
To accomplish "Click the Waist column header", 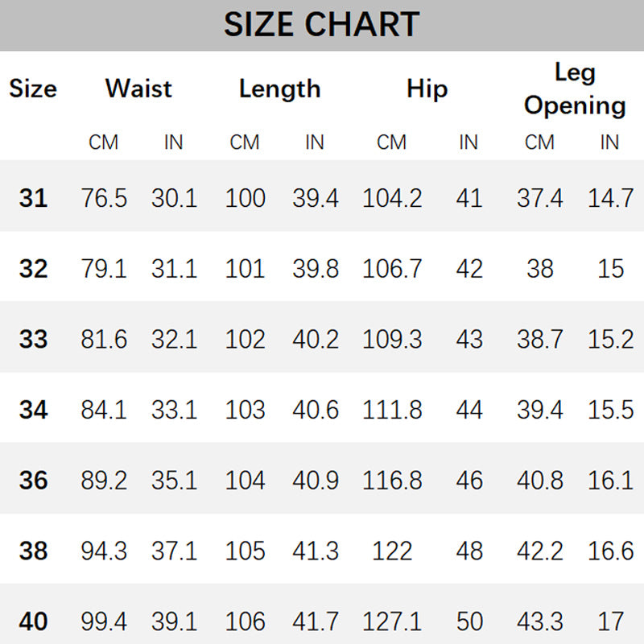I will (138, 89).
